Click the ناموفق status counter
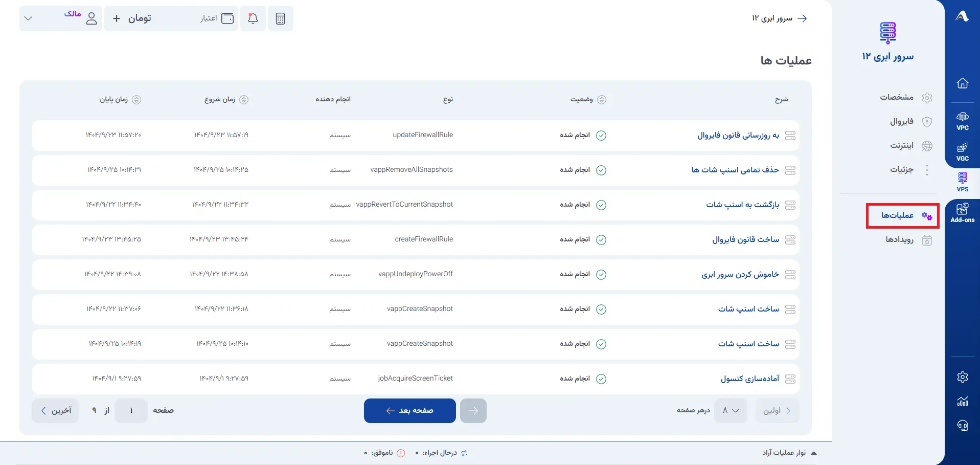 point(384,453)
